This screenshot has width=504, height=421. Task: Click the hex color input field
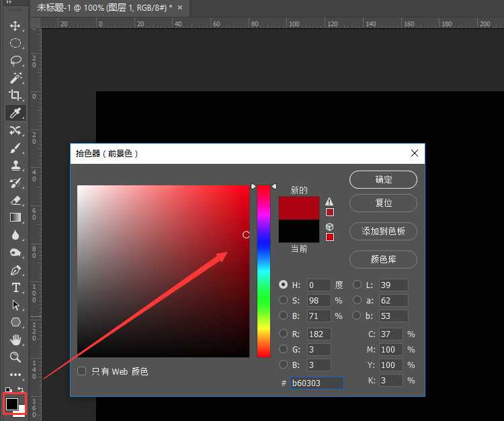[x=317, y=383]
